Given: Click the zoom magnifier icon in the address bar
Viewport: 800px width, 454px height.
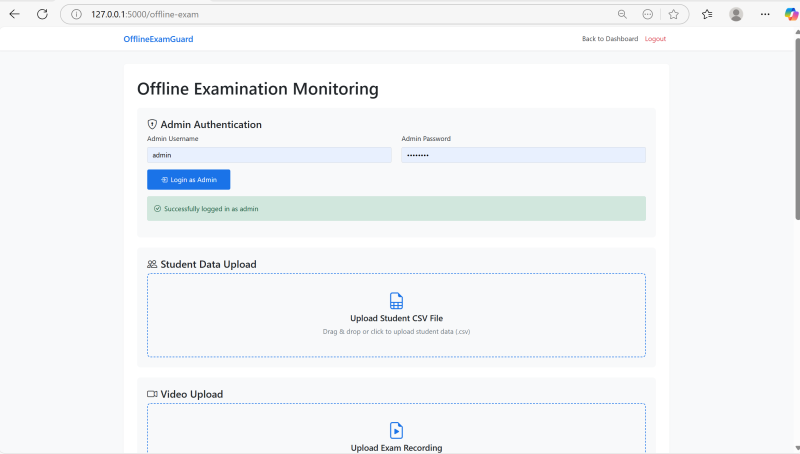Looking at the screenshot, I should [x=622, y=14].
